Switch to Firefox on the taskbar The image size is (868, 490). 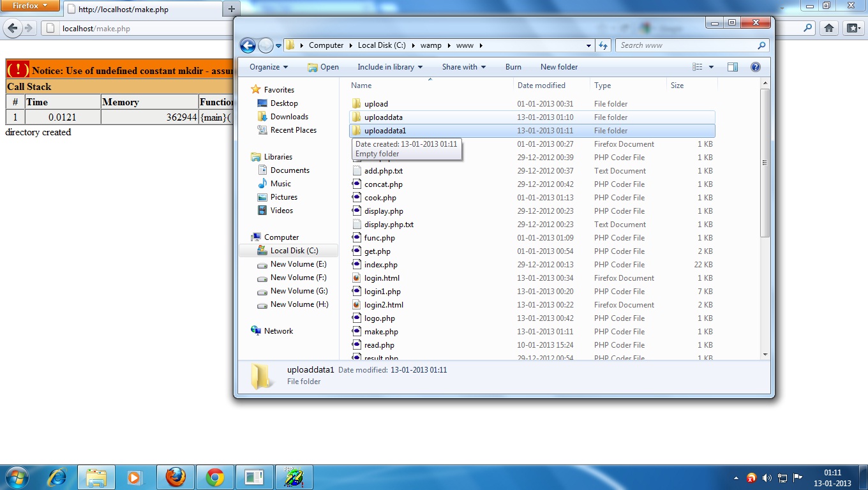[176, 477]
